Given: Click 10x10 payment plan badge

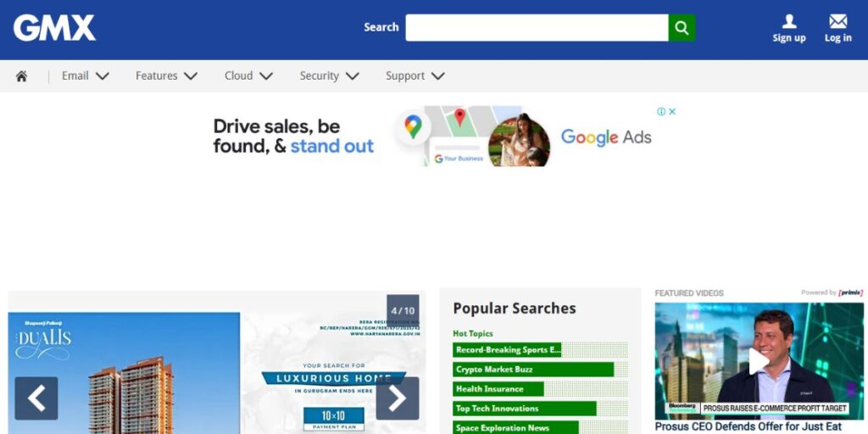Looking at the screenshot, I should (x=334, y=420).
